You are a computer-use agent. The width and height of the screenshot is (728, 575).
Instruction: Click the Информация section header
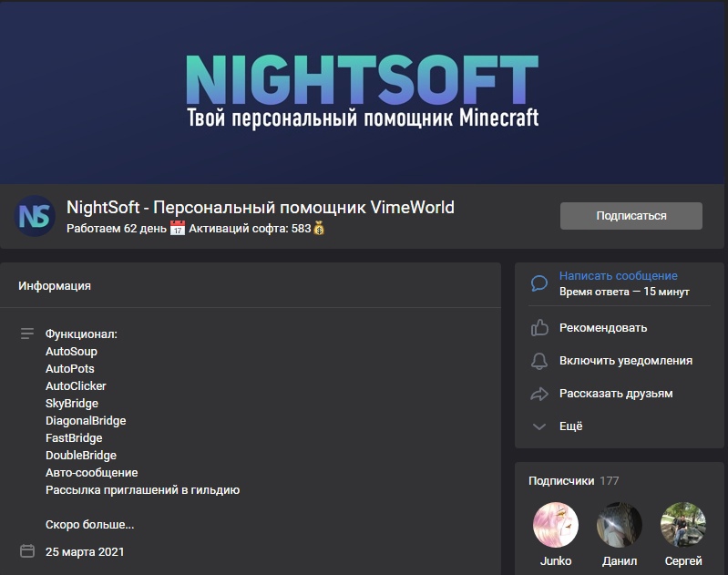point(55,285)
